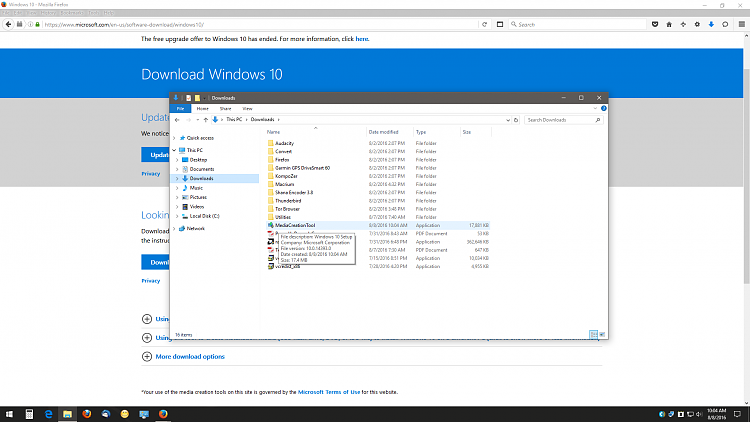
Task: Click Explorer Help question mark icon
Action: pyautogui.click(x=604, y=109)
